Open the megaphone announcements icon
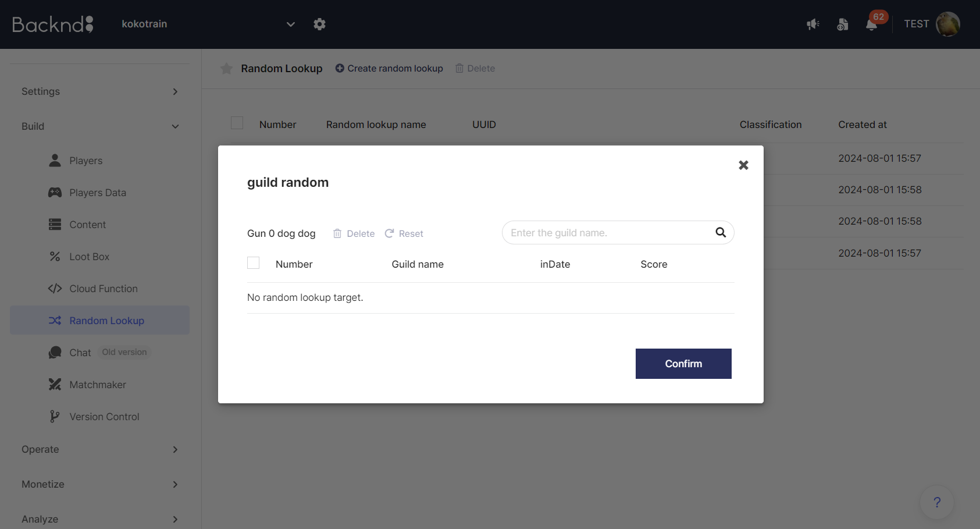This screenshot has height=529, width=980. coord(812,24)
